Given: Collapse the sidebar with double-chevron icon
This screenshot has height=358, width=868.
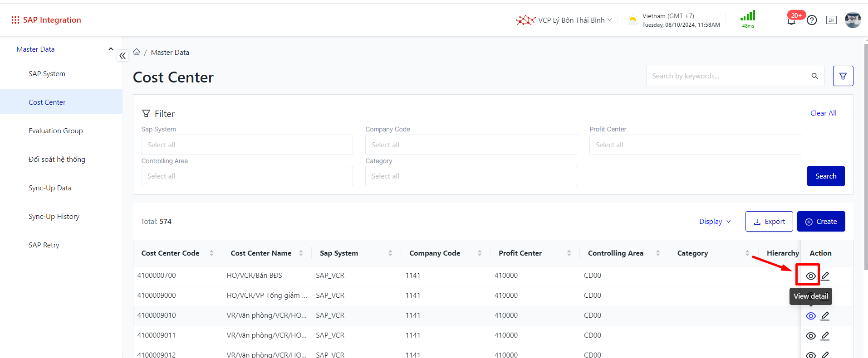Looking at the screenshot, I should click(x=123, y=56).
